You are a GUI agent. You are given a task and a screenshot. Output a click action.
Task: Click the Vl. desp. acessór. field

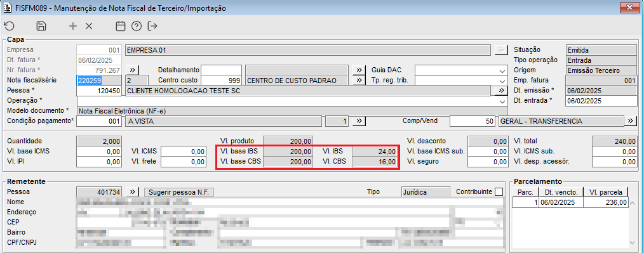pyautogui.click(x=614, y=162)
